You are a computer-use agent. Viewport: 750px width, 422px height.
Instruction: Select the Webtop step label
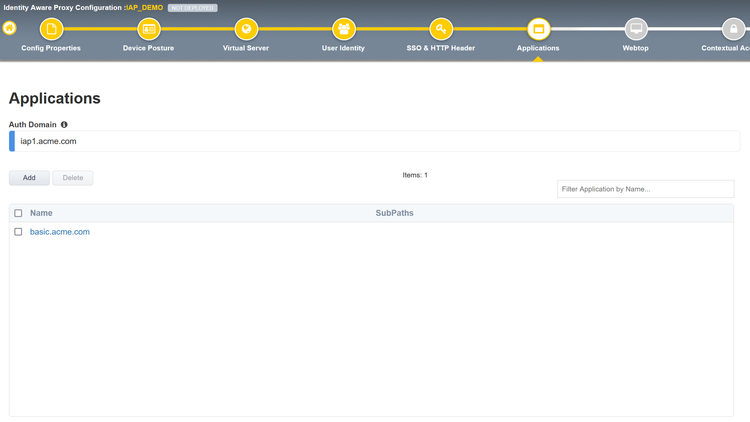click(635, 48)
